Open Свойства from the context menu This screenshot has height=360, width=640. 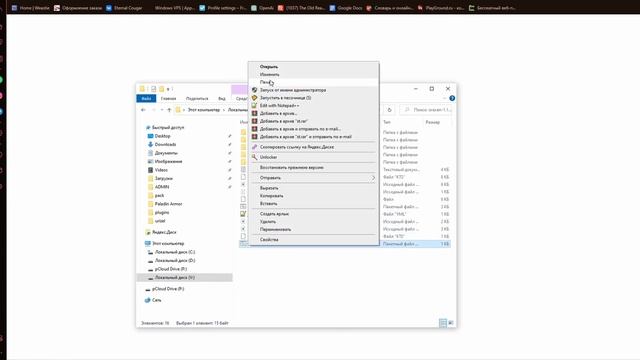(313, 240)
